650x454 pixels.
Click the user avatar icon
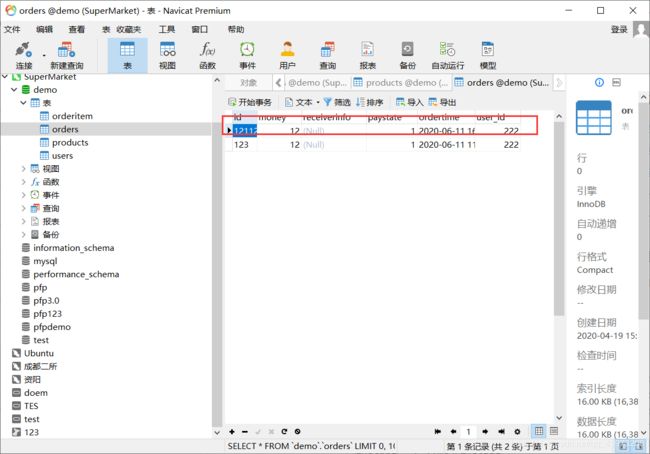(x=641, y=30)
